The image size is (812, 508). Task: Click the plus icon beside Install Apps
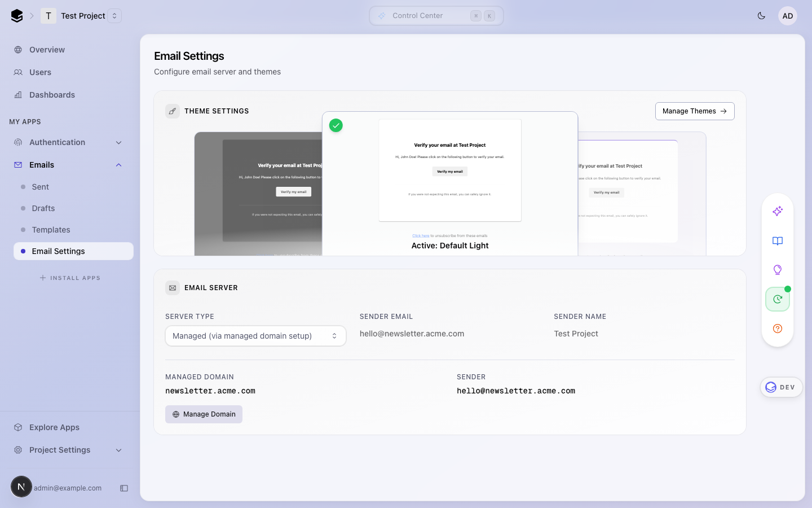click(43, 278)
